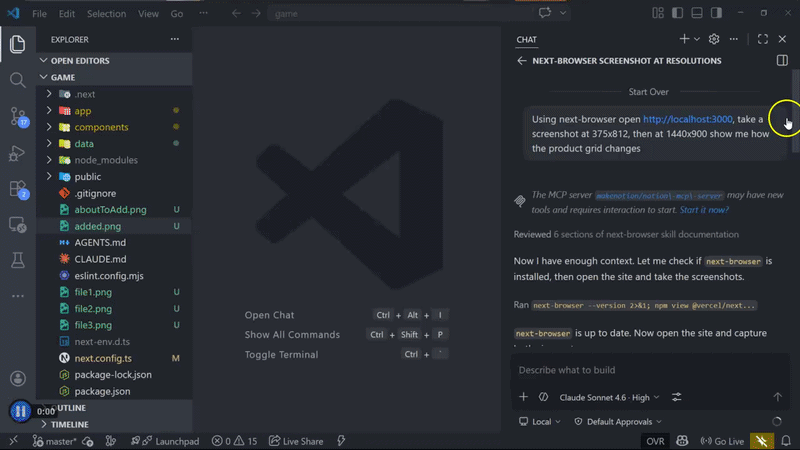Show hidden menu bar items ellipsis

pyautogui.click(x=203, y=13)
